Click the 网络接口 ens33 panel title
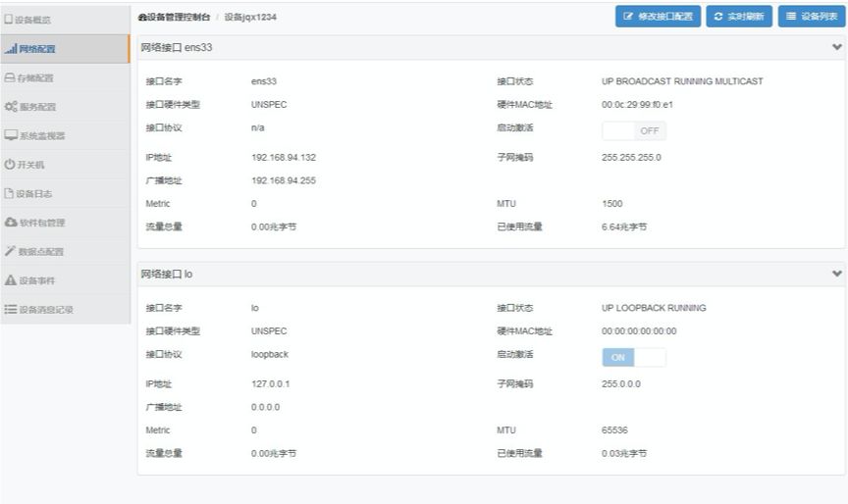Viewport: 848px width, 504px height. click(177, 47)
